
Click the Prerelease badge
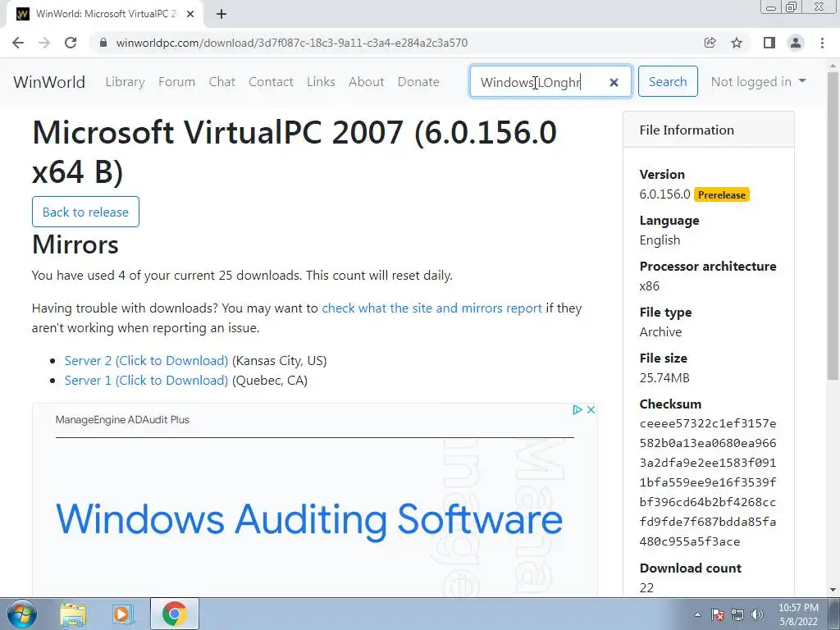(x=722, y=195)
